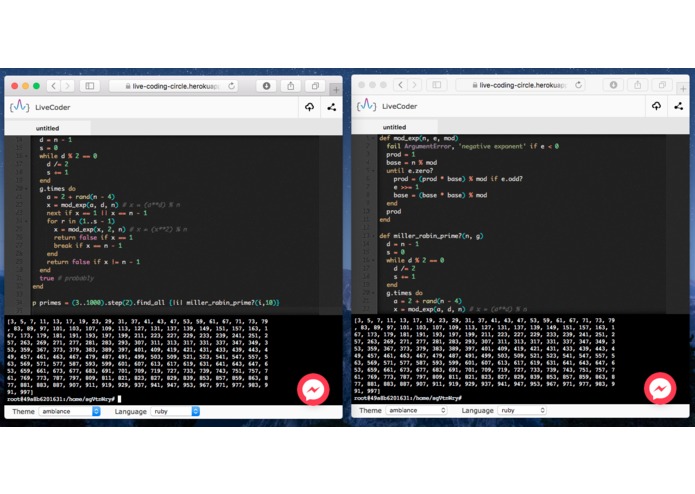
Task: Click the LiveCoder title in right window
Action: [x=400, y=106]
